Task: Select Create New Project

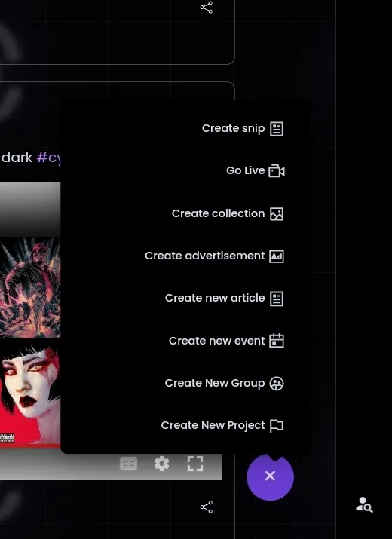Action: tap(222, 426)
